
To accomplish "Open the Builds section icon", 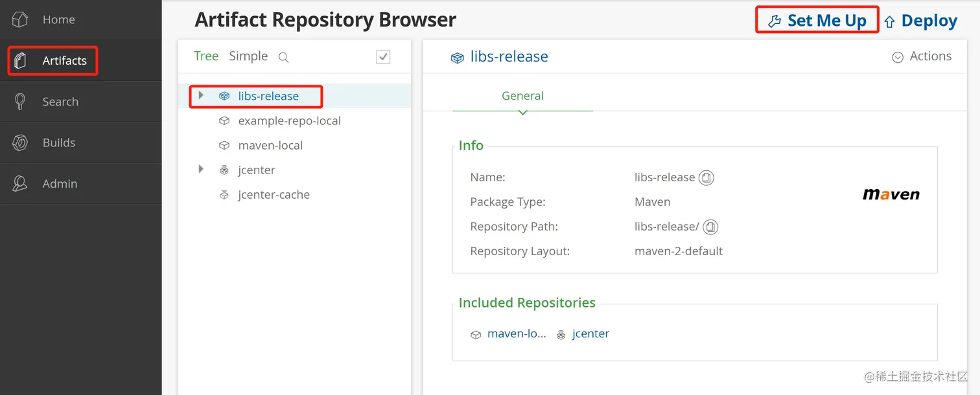I will [x=20, y=143].
